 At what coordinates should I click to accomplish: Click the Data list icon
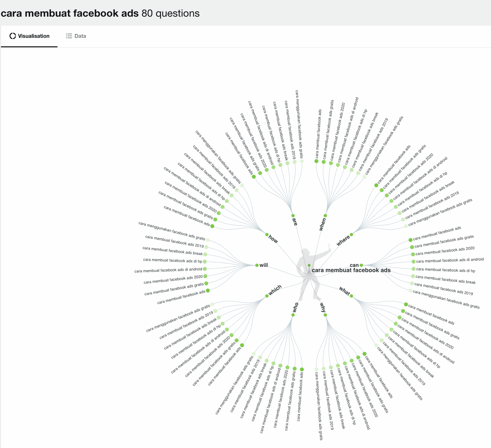point(69,36)
